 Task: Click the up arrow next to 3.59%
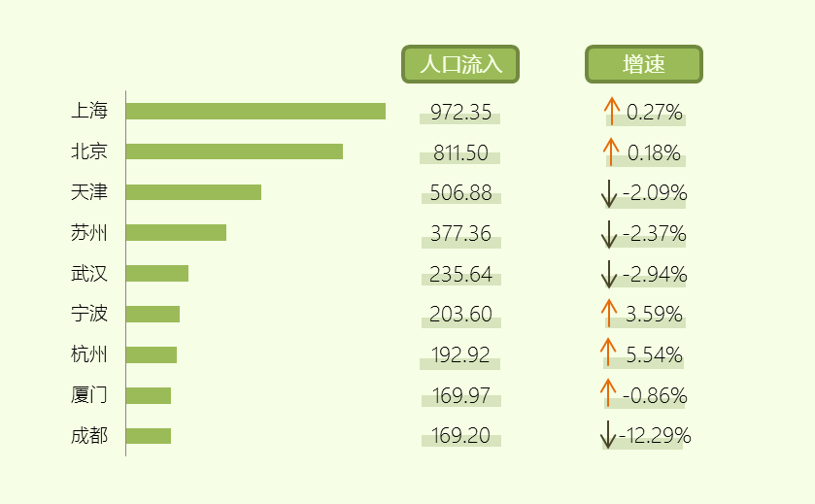609,314
